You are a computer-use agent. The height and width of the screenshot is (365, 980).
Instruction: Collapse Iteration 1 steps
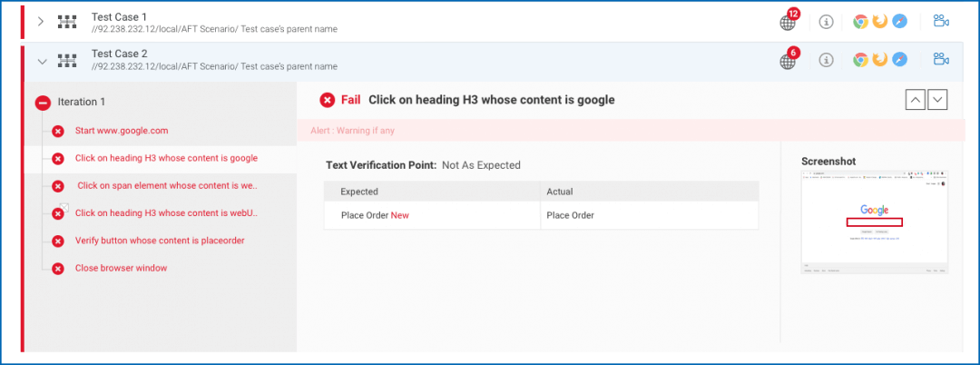[x=42, y=103]
